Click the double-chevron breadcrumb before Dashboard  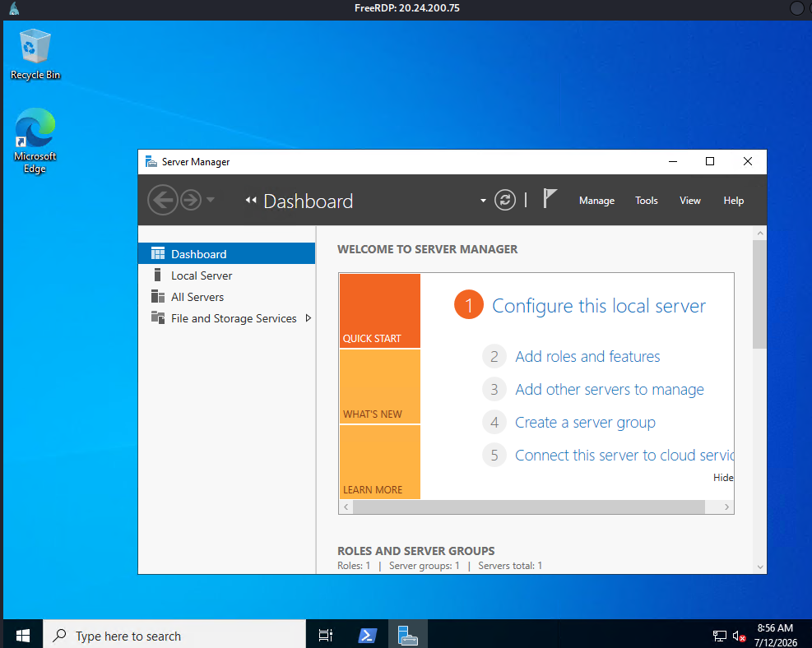251,200
